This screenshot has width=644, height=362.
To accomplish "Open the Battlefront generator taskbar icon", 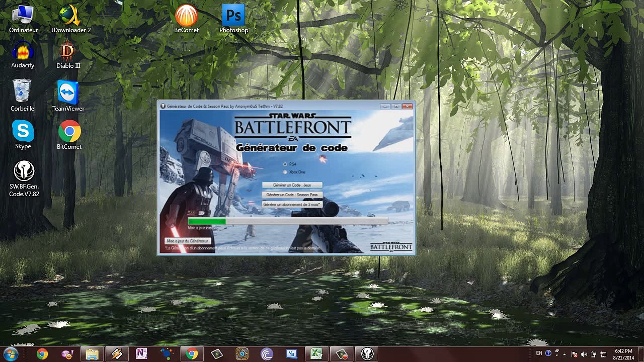I will click(367, 354).
